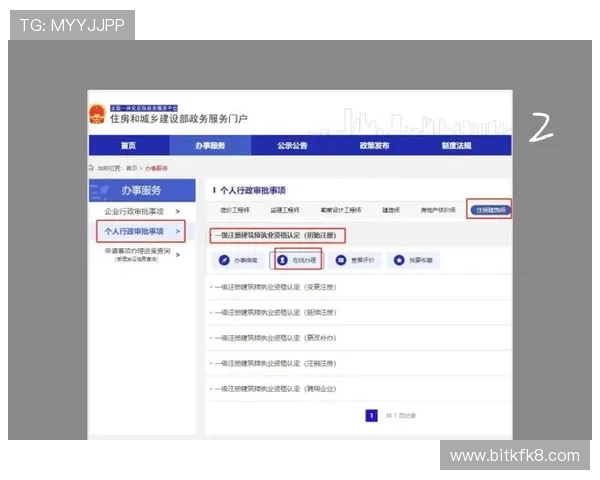Select the 办事服务 navigation tab

point(210,145)
